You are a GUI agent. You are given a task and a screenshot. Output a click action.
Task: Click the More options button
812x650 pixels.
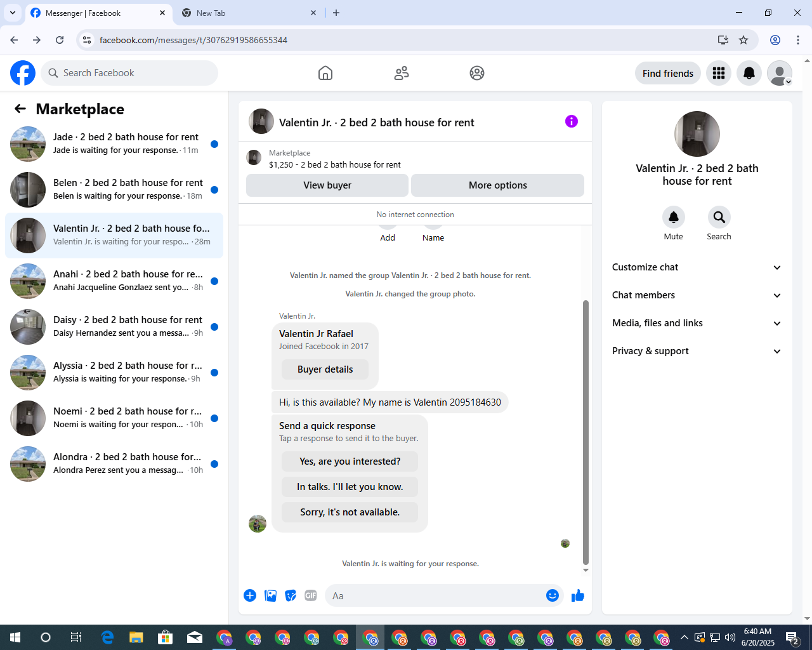point(498,185)
